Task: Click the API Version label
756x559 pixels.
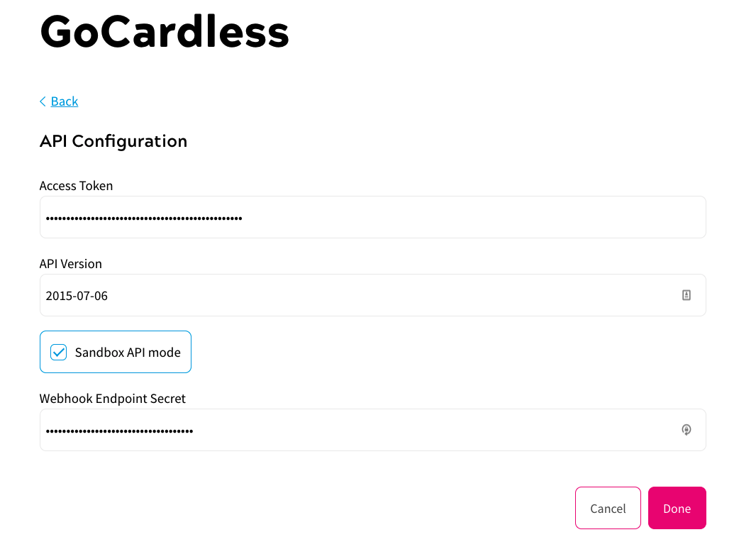Action: 70,263
